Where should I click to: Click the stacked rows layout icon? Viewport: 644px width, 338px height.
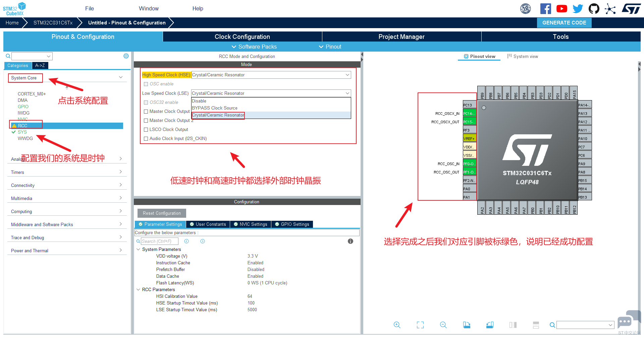[536, 325]
